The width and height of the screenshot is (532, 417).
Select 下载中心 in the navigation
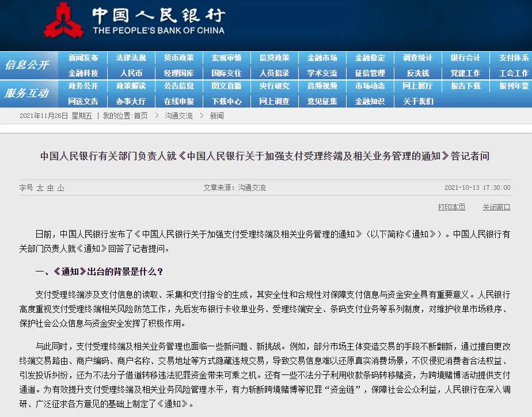(x=227, y=101)
